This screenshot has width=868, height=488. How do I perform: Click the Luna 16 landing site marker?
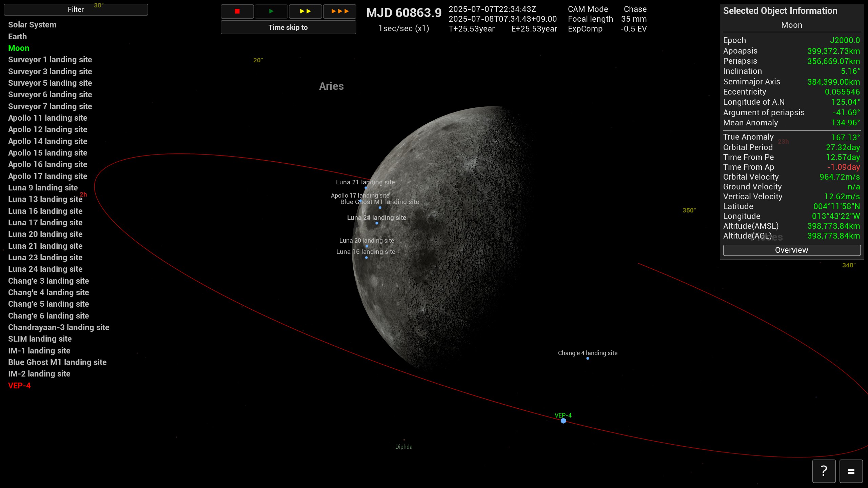(366, 258)
